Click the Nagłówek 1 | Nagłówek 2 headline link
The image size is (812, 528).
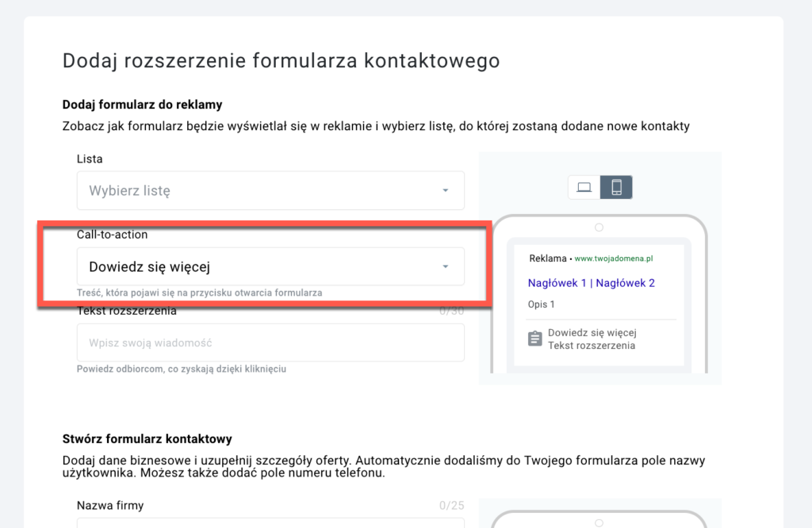tap(592, 283)
